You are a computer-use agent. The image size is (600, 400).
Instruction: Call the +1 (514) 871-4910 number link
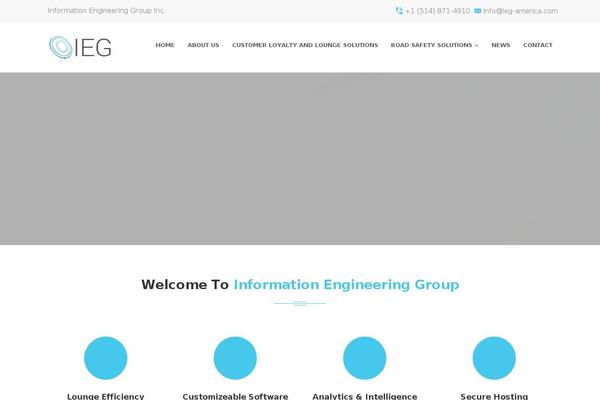pyautogui.click(x=437, y=11)
